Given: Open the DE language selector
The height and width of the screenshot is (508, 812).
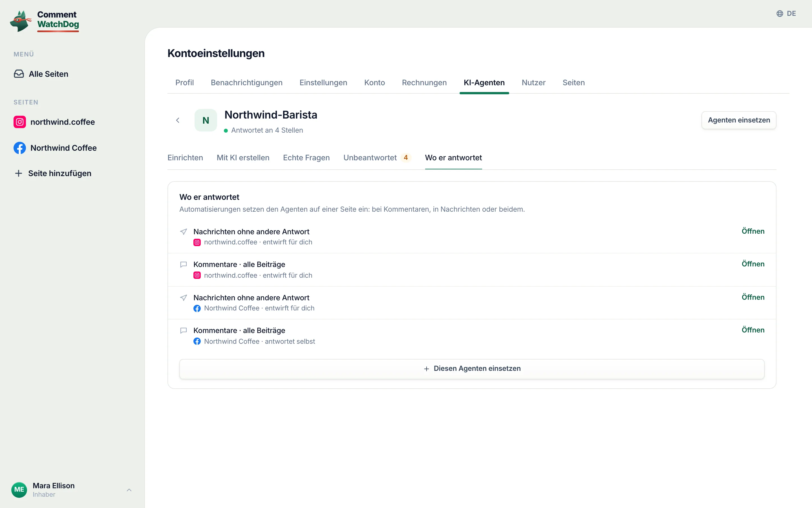Looking at the screenshot, I should pos(786,14).
